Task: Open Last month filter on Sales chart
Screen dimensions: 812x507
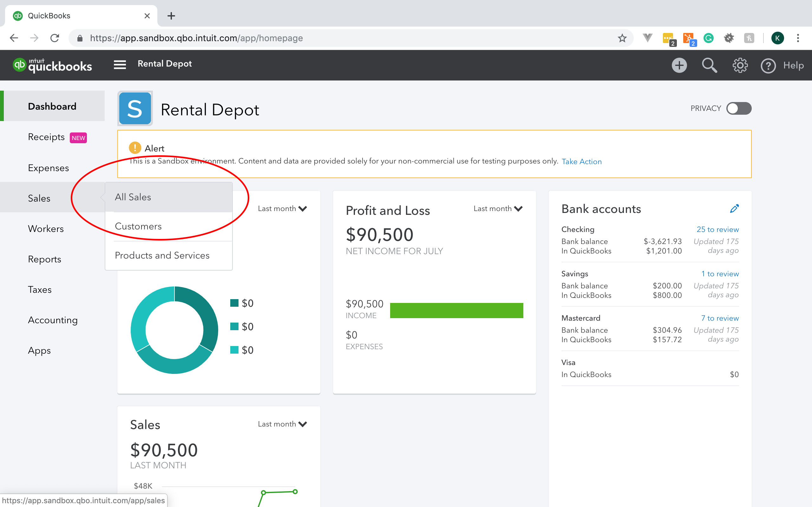Action: 282,424
